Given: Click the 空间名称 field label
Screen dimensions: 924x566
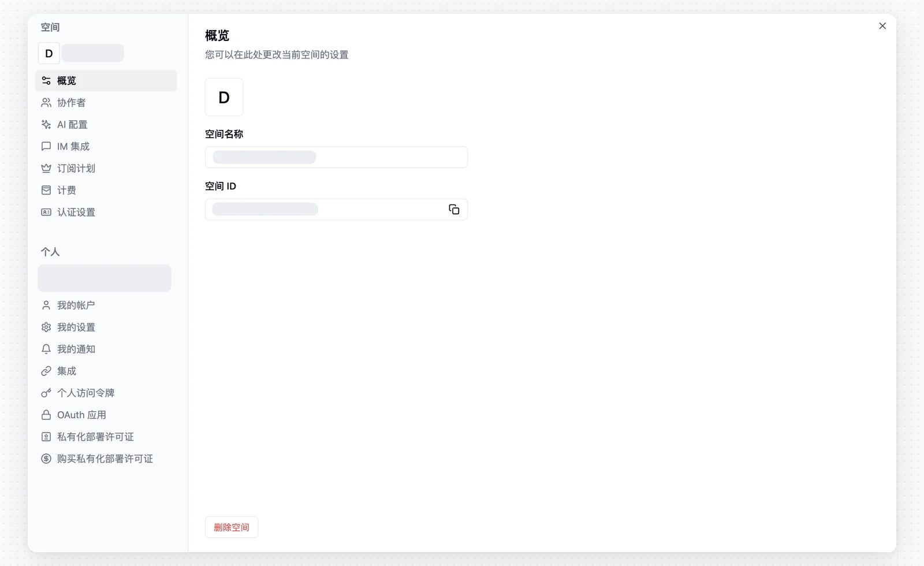Looking at the screenshot, I should coord(224,134).
